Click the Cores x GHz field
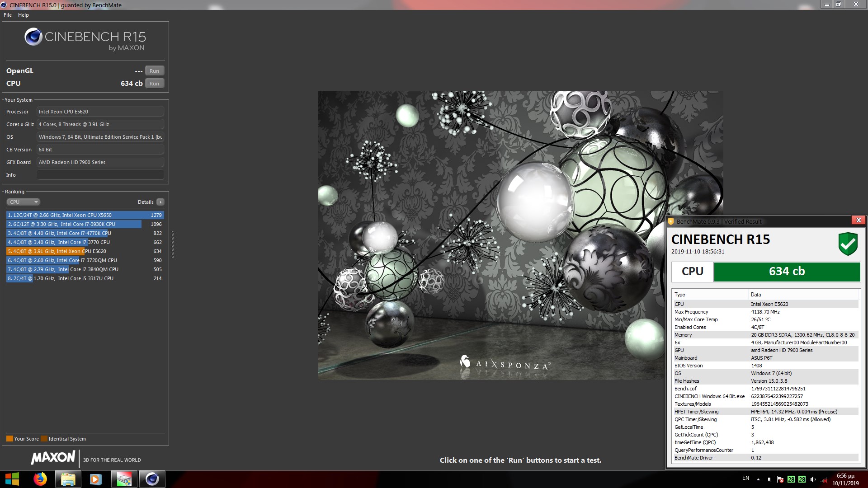Screen dimensions: 868x488 pyautogui.click(x=100, y=124)
